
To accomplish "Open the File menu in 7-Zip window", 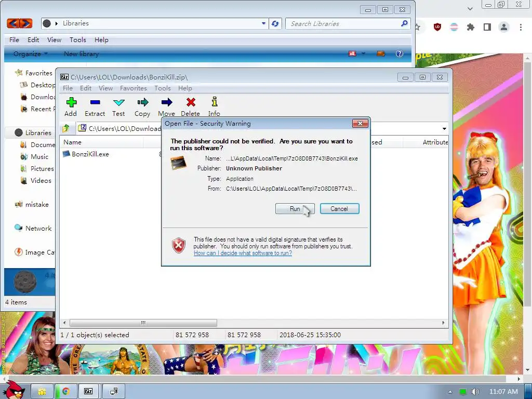I will (x=68, y=88).
